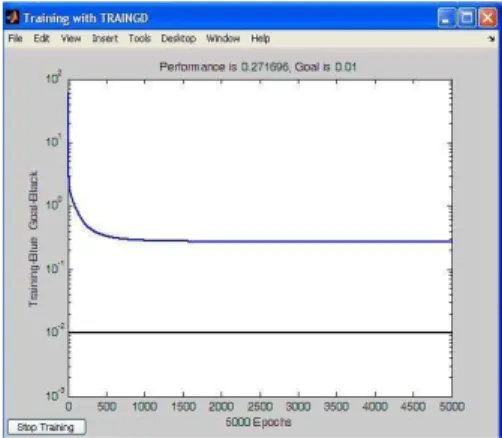Image resolution: width=502 pixels, height=438 pixels.
Task: Click the x-axis tick label 4500
Action: 413,407
